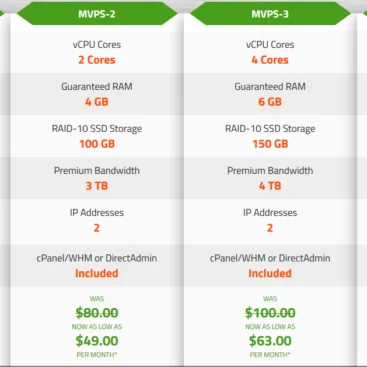Select the $63.00 per month price
The width and height of the screenshot is (367, 367).
(x=270, y=341)
